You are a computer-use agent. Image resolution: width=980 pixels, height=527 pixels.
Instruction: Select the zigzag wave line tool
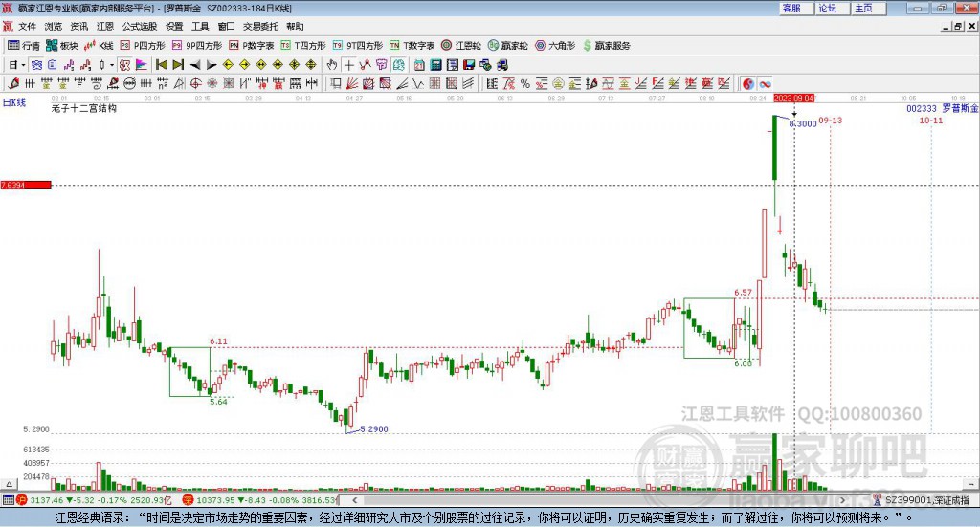[418, 83]
